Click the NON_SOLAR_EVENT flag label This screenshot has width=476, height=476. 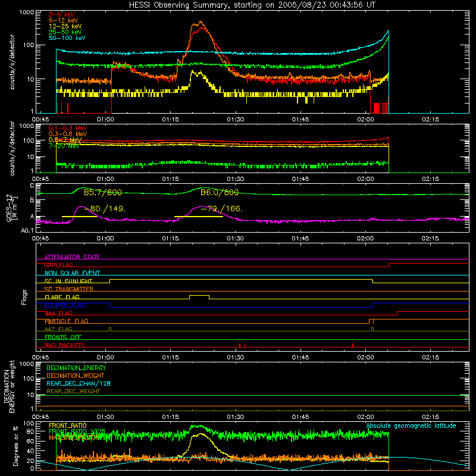(72, 273)
